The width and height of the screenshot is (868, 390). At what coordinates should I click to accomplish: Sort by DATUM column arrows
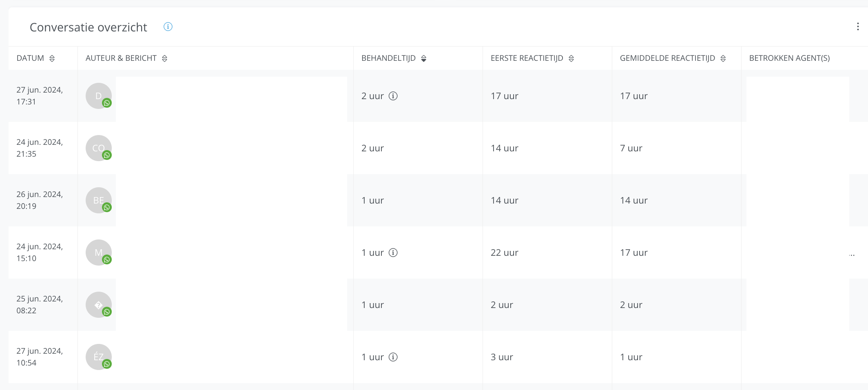52,58
